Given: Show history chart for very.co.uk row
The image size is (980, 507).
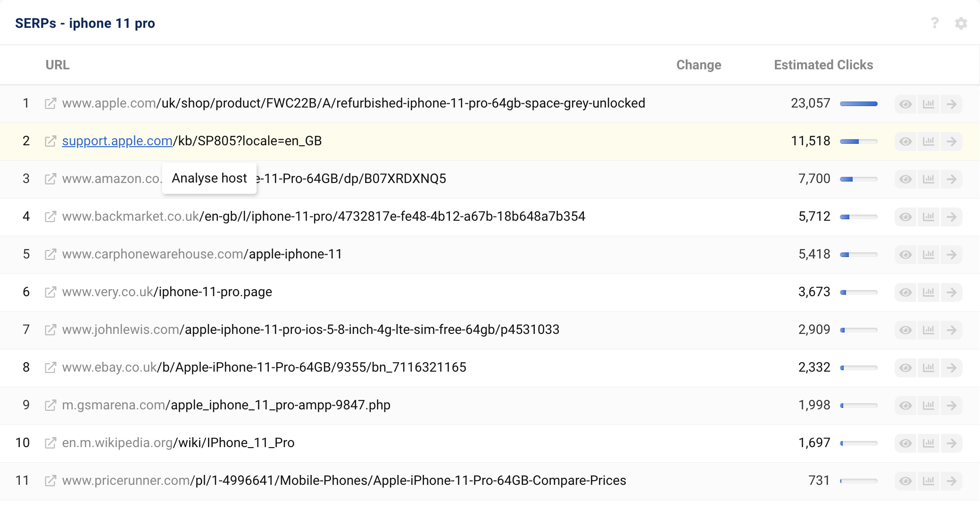Looking at the screenshot, I should coord(929,292).
